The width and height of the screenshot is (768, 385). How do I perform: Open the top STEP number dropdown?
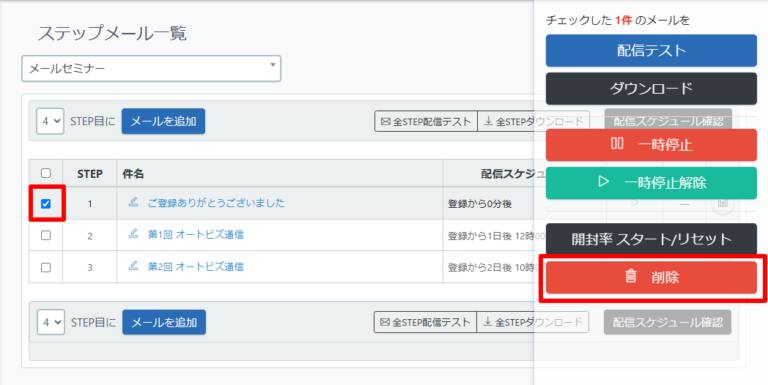50,121
